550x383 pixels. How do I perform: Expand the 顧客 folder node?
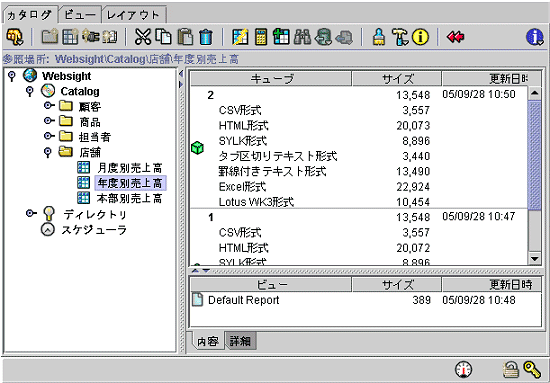[48, 106]
